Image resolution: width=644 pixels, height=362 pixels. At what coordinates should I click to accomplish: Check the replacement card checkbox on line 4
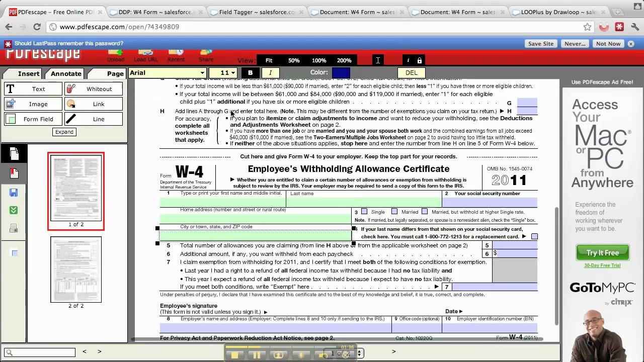(x=534, y=236)
